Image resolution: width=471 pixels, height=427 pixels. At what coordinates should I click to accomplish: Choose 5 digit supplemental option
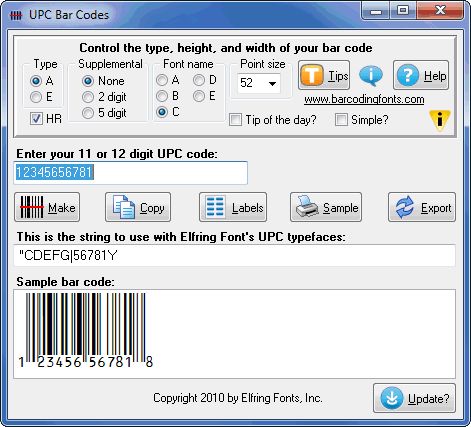pos(88,113)
